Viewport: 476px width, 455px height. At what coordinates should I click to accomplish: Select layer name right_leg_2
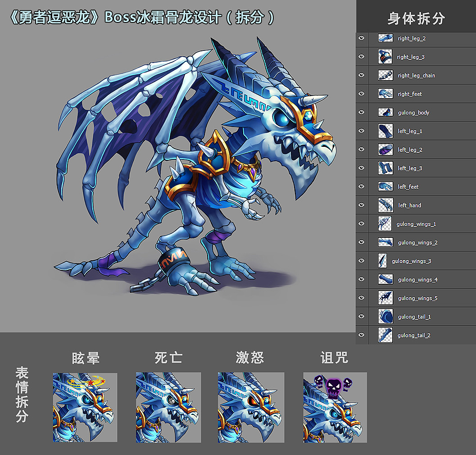412,39
